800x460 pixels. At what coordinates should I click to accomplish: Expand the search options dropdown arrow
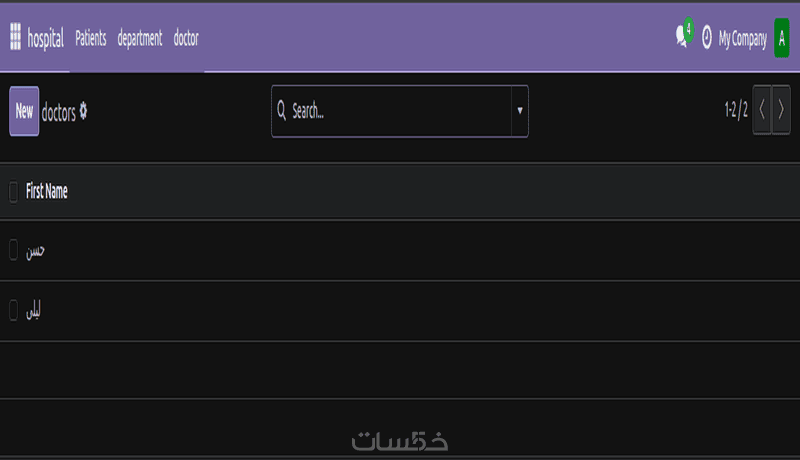coord(520,111)
